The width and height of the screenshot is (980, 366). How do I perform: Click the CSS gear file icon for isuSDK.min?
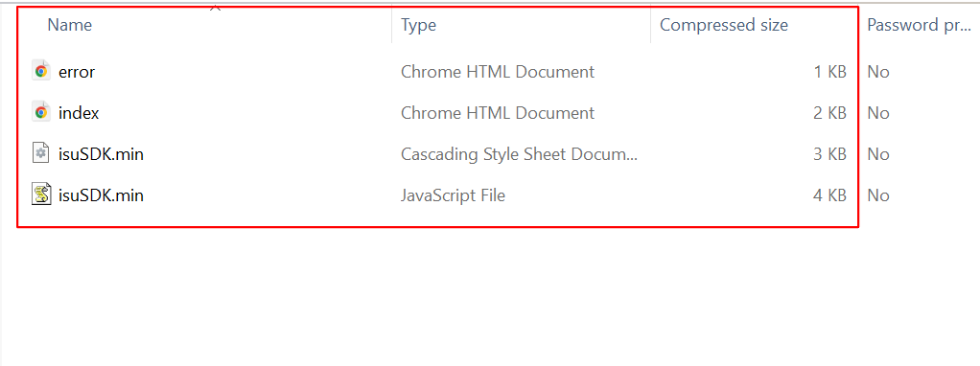40,153
